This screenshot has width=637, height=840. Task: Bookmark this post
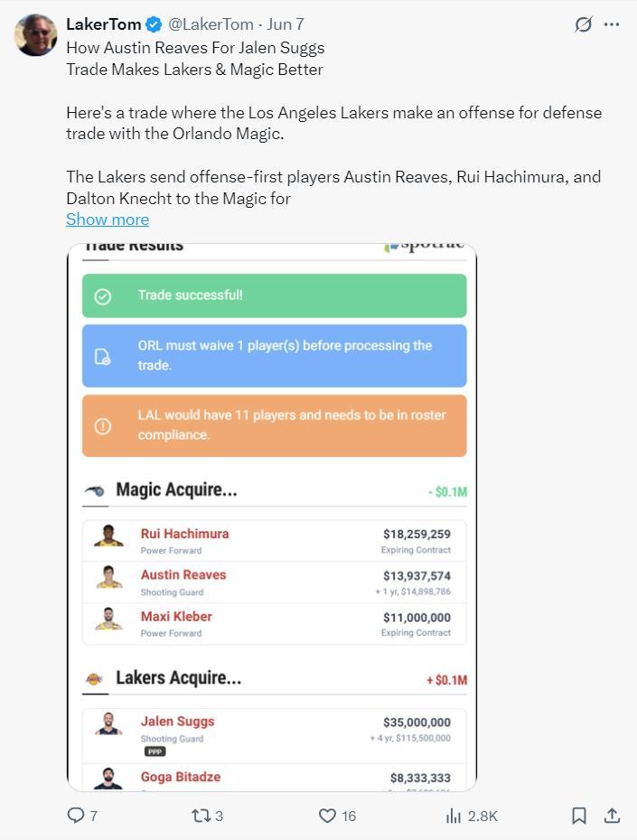(x=579, y=816)
